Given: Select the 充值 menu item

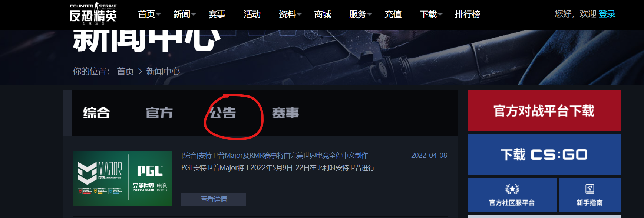Looking at the screenshot, I should point(393,14).
